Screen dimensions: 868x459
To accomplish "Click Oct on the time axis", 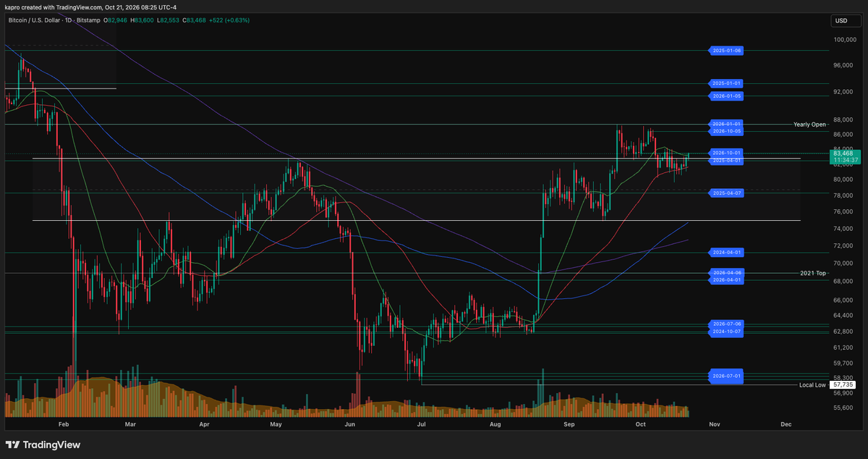I will [x=640, y=424].
